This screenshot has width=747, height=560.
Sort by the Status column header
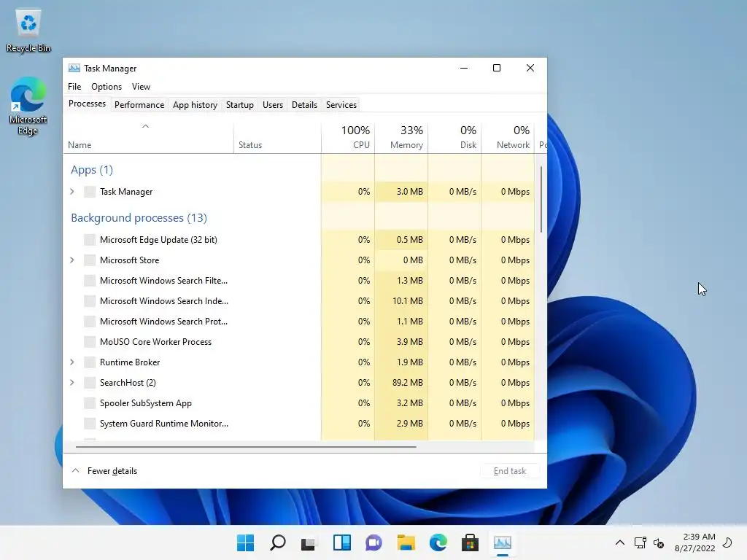click(x=277, y=138)
